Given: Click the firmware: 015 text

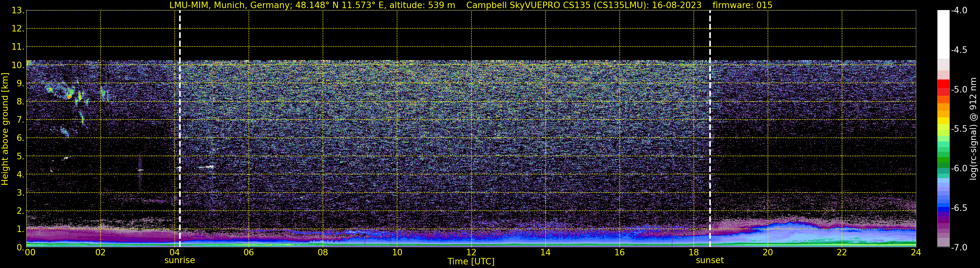Looking at the screenshot, I should tap(742, 5).
